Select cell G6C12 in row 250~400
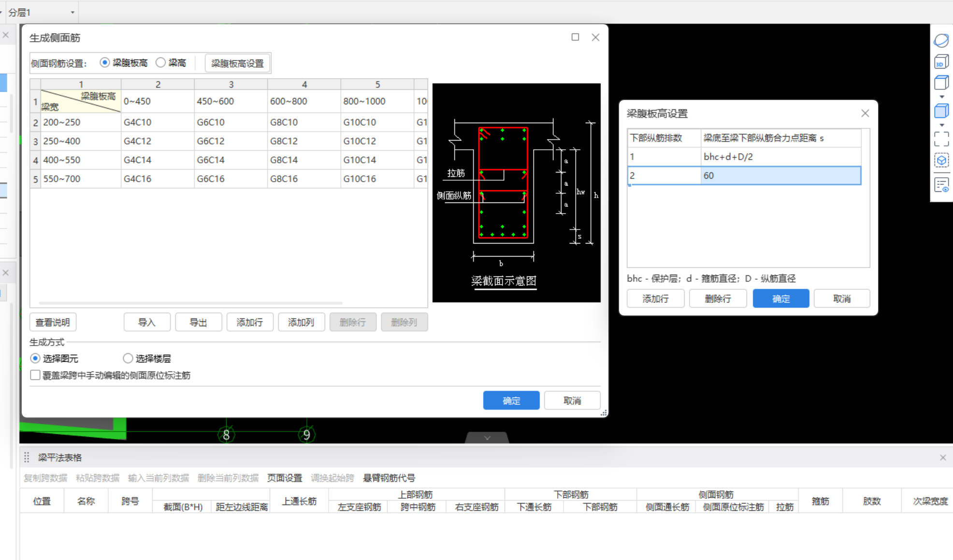This screenshot has height=560, width=953. click(x=231, y=141)
